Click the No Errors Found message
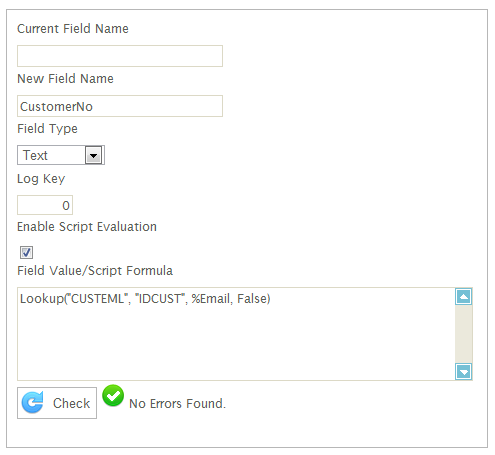This screenshot has width=495, height=455. (177, 404)
